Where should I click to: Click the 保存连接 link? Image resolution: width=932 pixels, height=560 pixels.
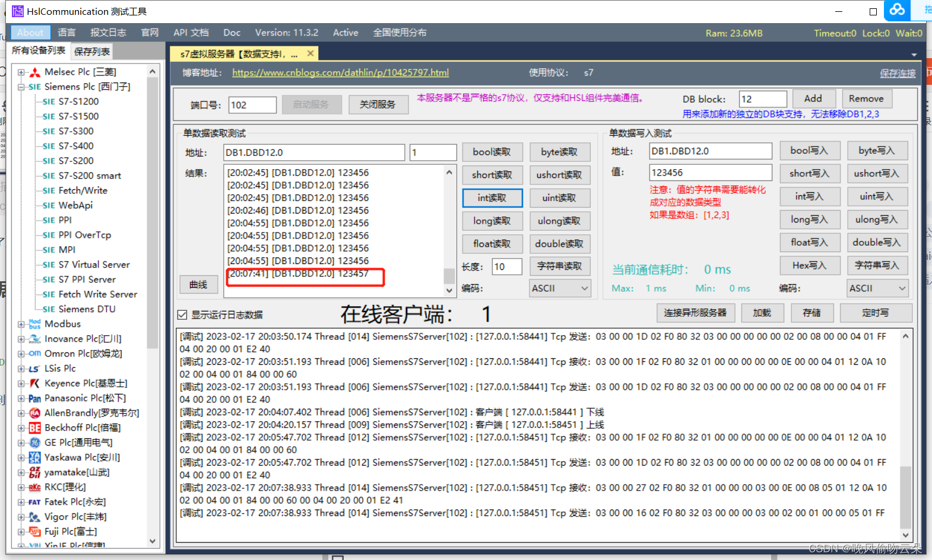(x=898, y=73)
